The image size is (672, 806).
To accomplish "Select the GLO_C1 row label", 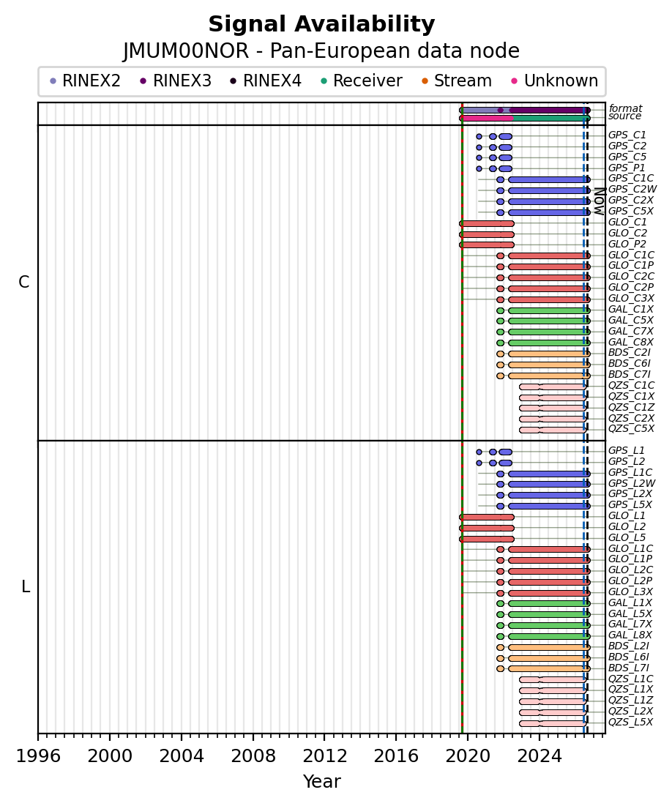I will (627, 222).
